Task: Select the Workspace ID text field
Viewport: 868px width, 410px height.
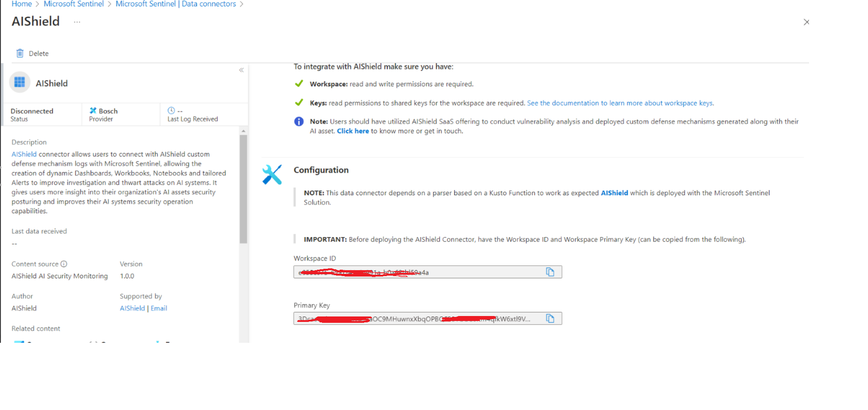Action: pos(417,272)
